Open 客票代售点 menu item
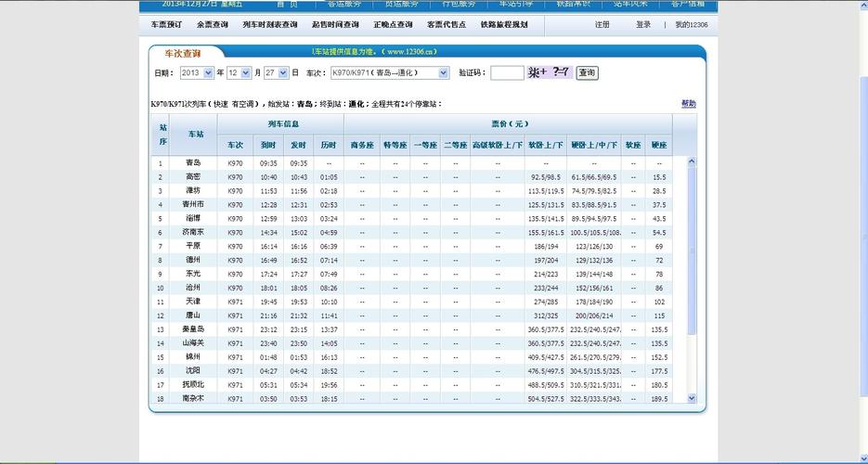The height and width of the screenshot is (464, 868). tap(447, 25)
